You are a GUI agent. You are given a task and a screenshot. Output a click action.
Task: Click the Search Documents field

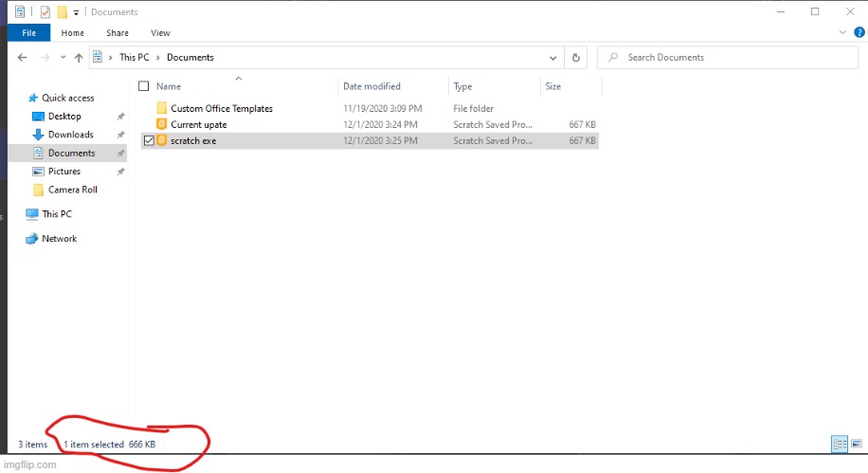pyautogui.click(x=730, y=58)
